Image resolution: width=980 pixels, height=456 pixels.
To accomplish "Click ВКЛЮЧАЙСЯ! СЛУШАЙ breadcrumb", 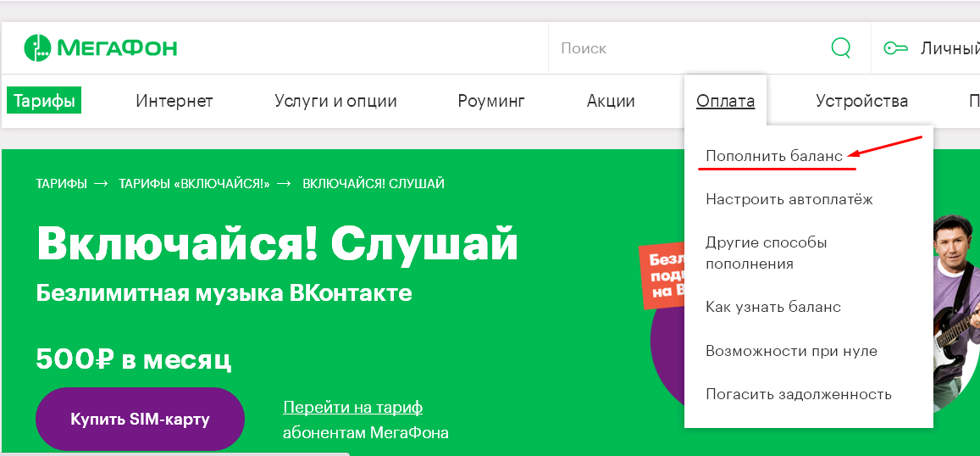I will [x=374, y=184].
